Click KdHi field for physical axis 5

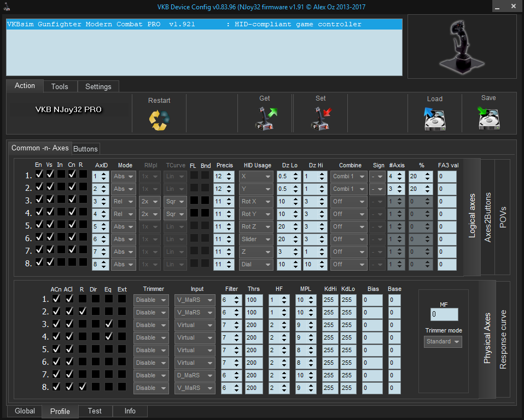pyautogui.click(x=330, y=350)
